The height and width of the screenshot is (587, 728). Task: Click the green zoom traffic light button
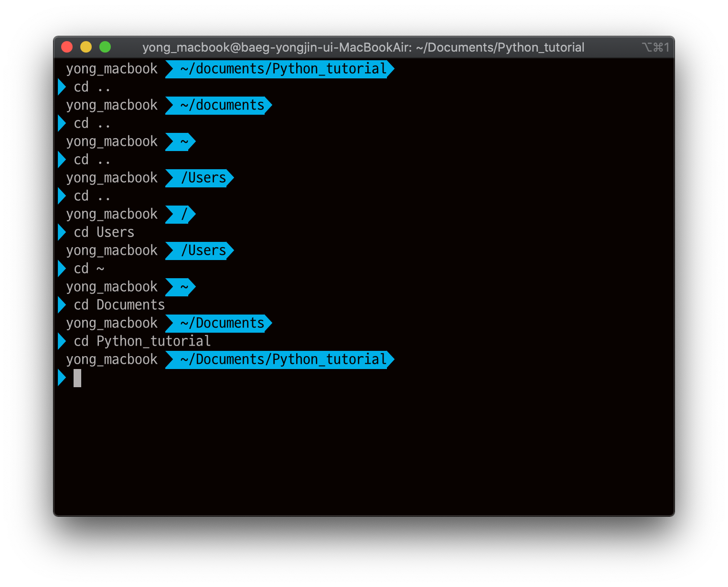click(105, 47)
